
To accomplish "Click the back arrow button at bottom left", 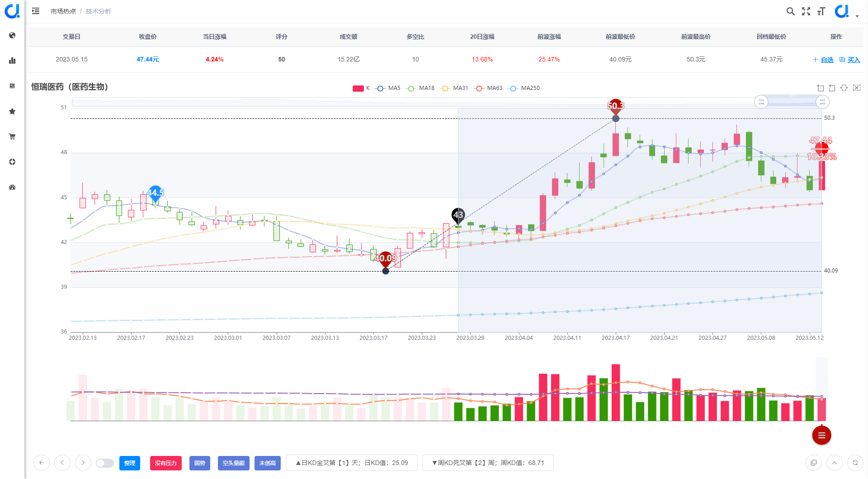I will point(42,463).
